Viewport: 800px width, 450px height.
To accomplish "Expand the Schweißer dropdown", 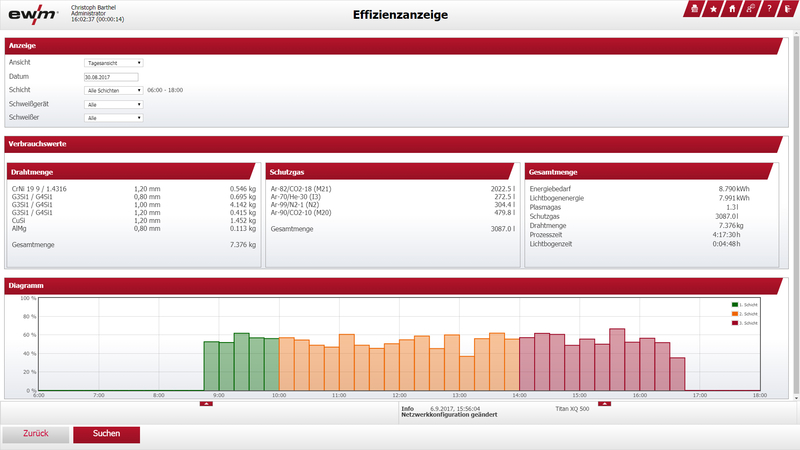I will [x=114, y=118].
